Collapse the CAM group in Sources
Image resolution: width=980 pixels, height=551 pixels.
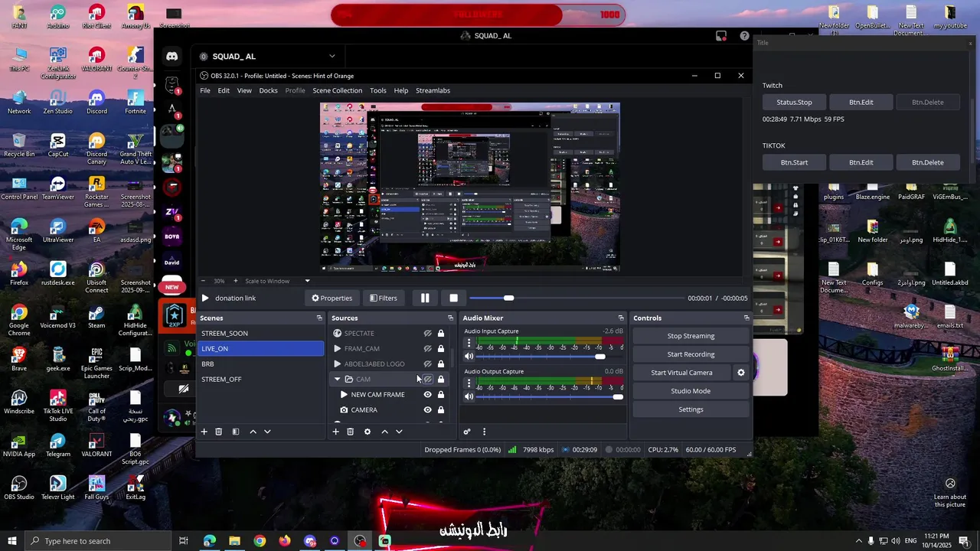(x=337, y=380)
